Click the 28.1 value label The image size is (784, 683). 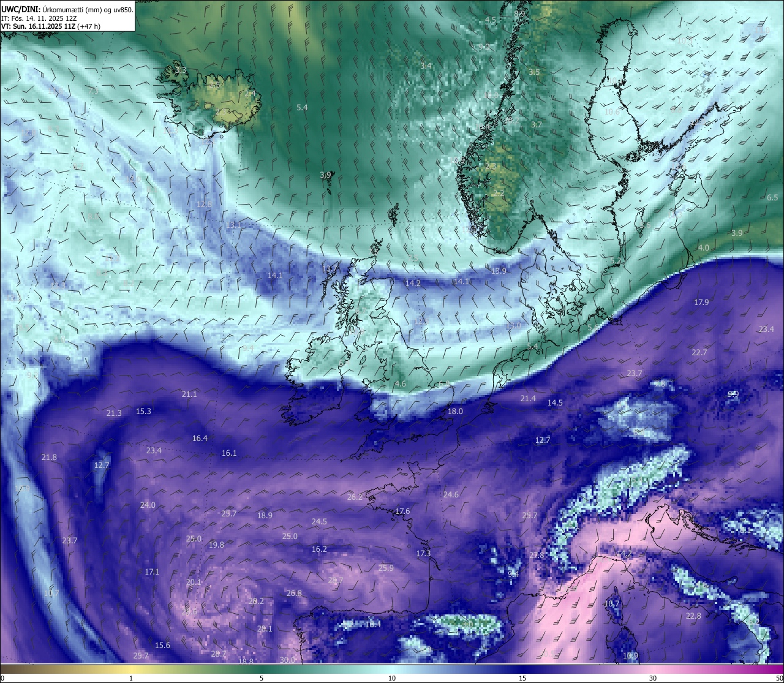[x=265, y=628]
